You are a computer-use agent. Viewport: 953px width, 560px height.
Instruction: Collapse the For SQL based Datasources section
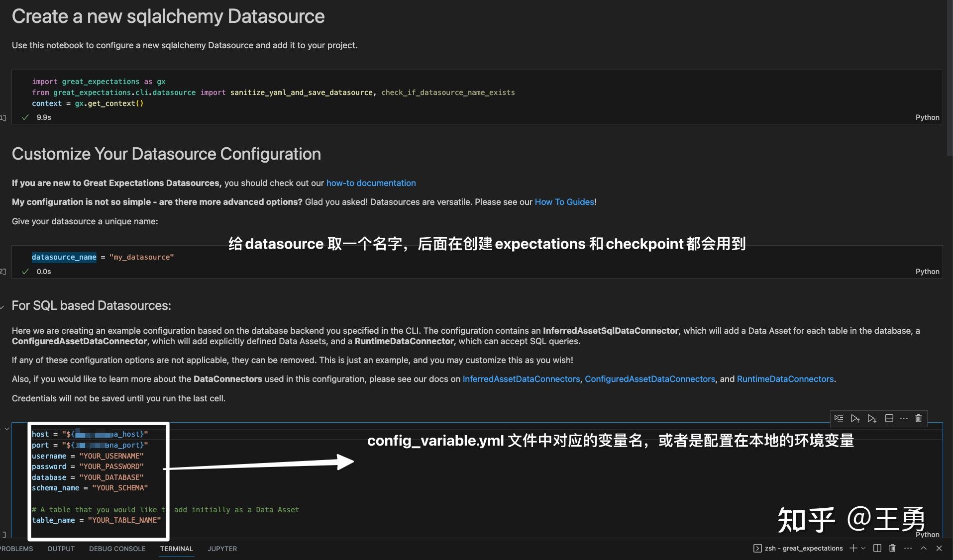[x=2, y=305]
